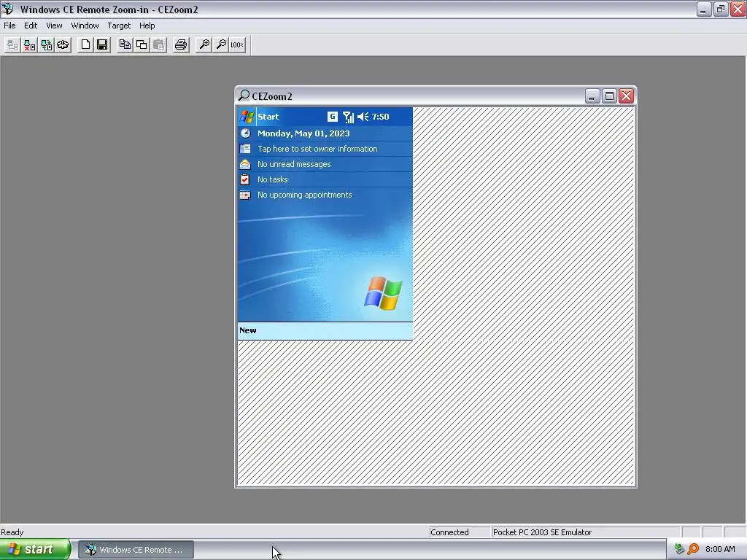Image resolution: width=747 pixels, height=560 pixels.
Task: Maximize the CEZoom2 child window
Action: (609, 96)
